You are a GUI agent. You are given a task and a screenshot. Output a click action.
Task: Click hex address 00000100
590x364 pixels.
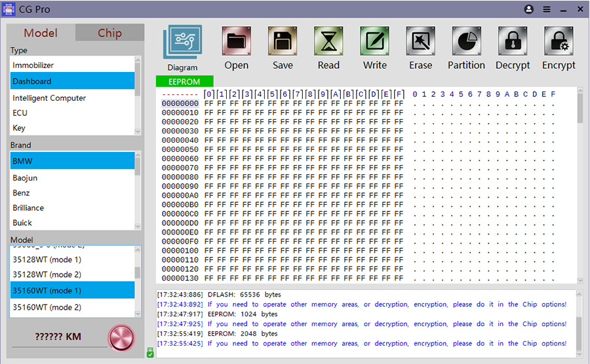point(180,251)
